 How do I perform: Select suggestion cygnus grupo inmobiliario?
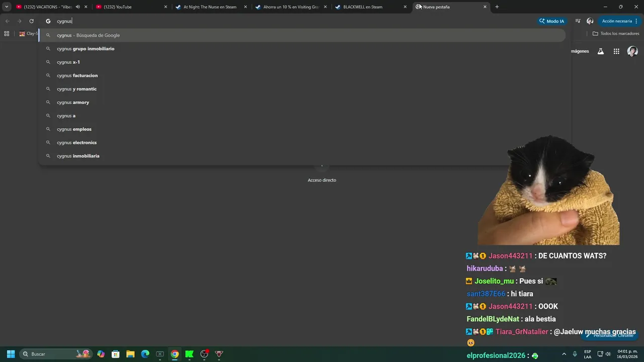coord(302,49)
